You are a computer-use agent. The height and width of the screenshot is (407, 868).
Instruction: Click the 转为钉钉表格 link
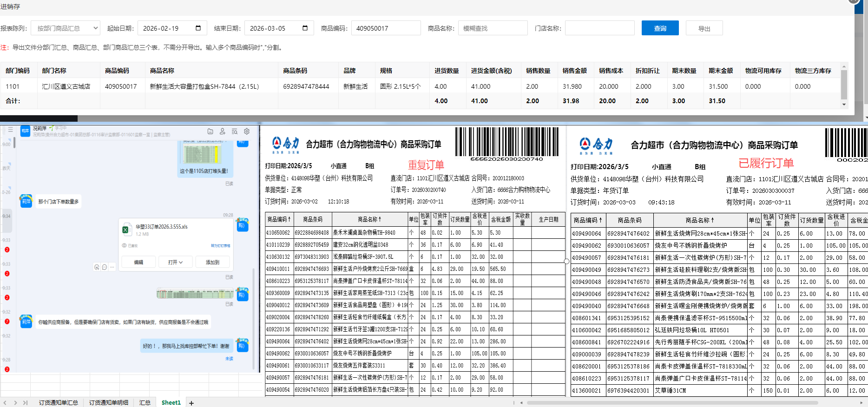click(x=220, y=246)
